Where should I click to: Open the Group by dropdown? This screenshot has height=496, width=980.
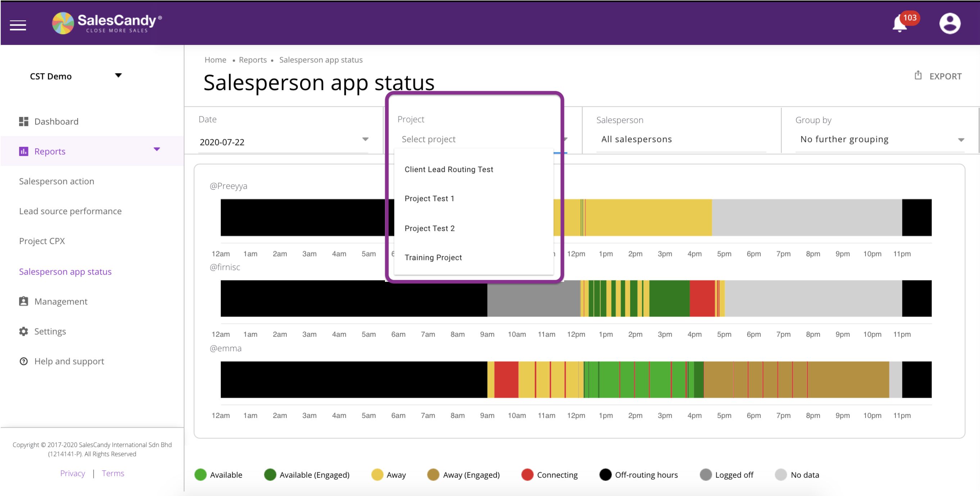point(881,139)
